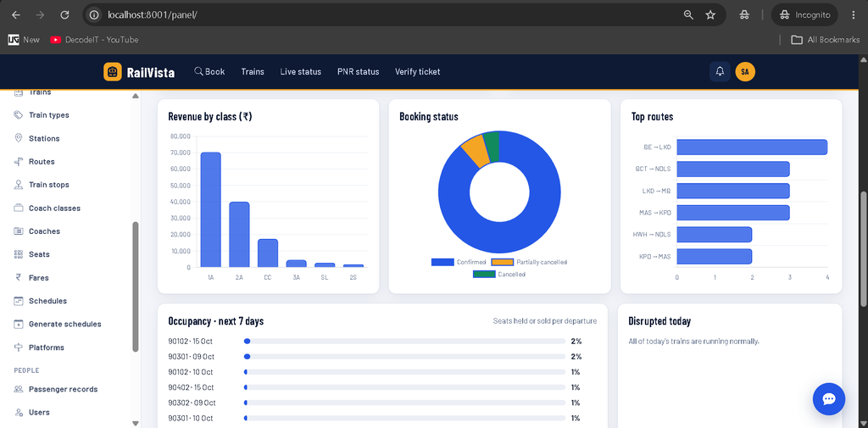This screenshot has width=868, height=428.
Task: Open the chat support bubble
Action: click(x=829, y=398)
